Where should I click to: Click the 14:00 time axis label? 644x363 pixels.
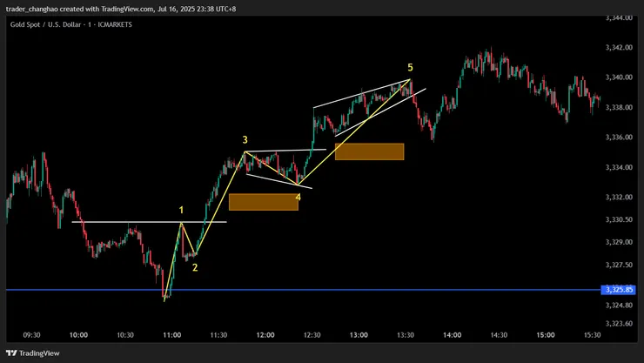coord(453,335)
